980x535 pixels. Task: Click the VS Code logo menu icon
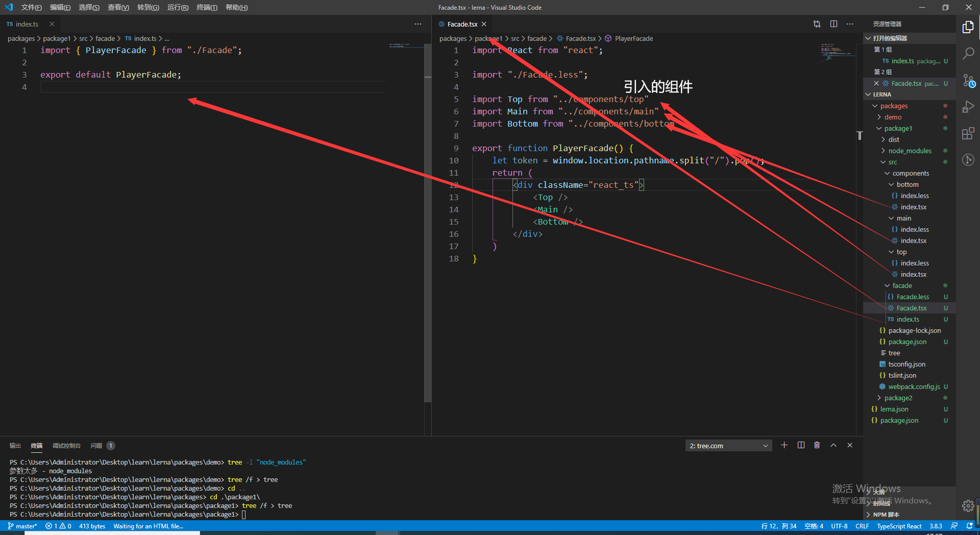[9, 7]
